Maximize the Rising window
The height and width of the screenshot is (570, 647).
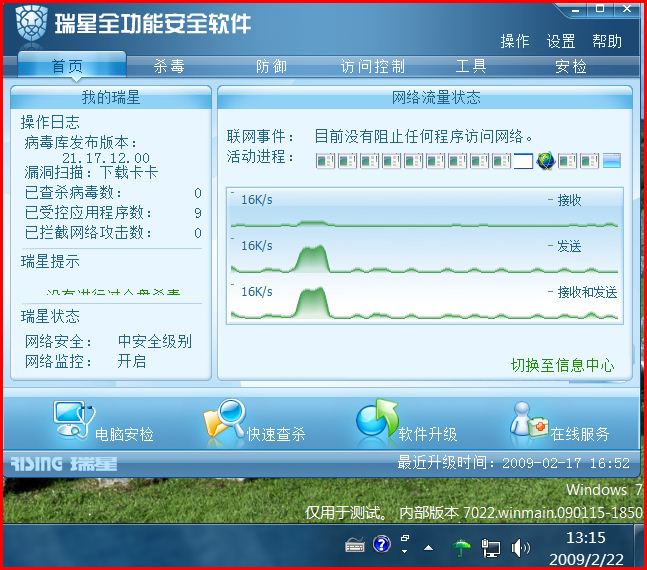[600, 9]
